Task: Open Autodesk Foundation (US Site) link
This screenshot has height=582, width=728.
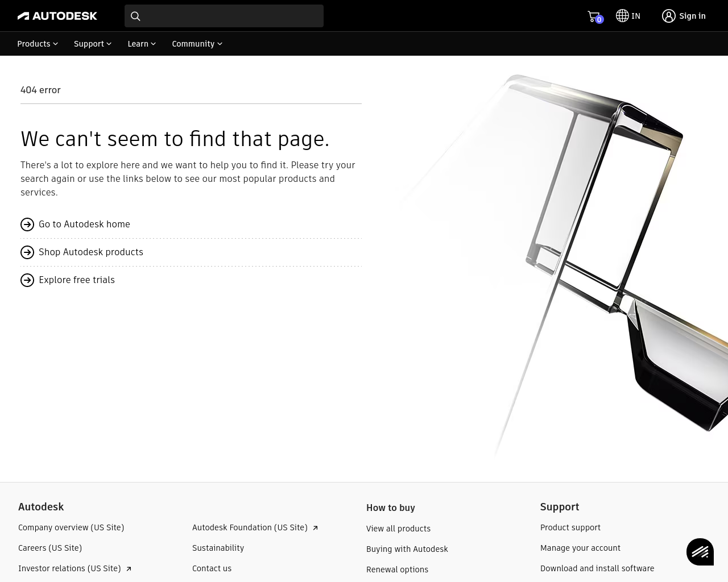Action: 250,527
